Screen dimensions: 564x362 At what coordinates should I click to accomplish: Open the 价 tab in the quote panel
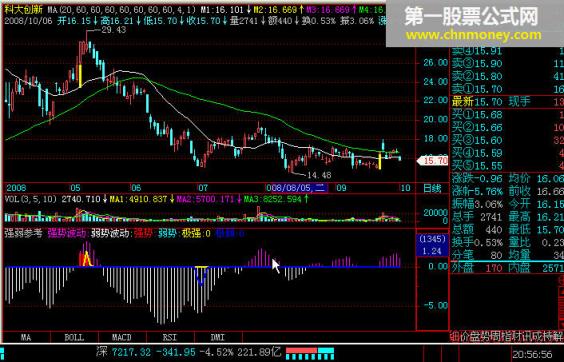465,337
